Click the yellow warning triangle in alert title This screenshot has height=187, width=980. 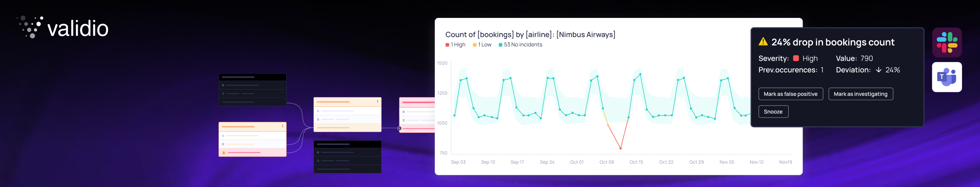click(763, 42)
